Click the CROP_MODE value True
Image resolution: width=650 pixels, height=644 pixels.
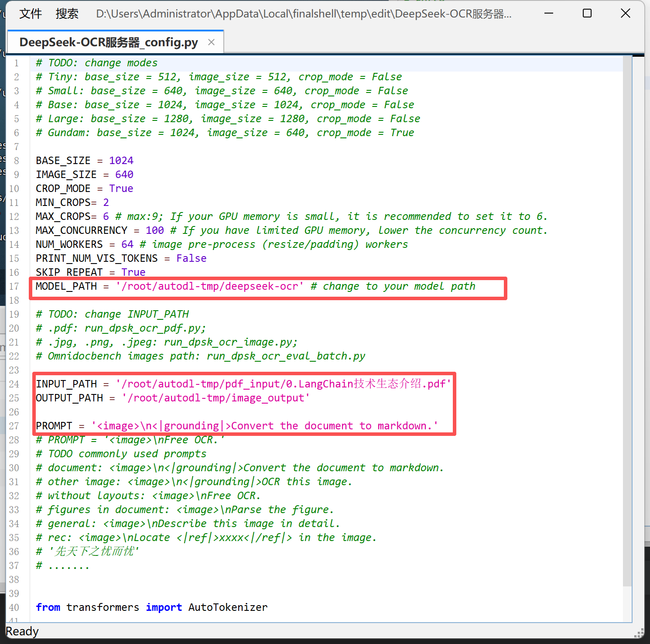tap(121, 188)
